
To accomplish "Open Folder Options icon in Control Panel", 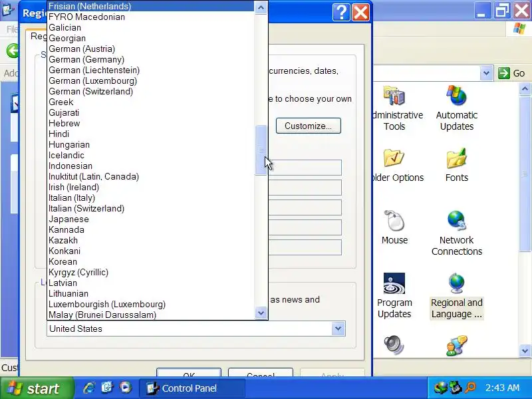I will [x=394, y=158].
